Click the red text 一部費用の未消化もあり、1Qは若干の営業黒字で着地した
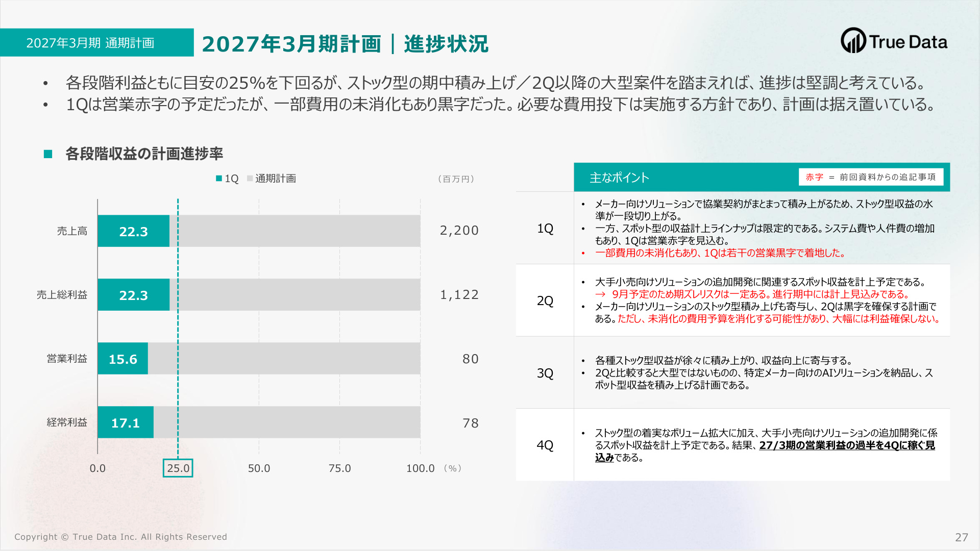Image resolution: width=980 pixels, height=551 pixels. pyautogui.click(x=720, y=253)
